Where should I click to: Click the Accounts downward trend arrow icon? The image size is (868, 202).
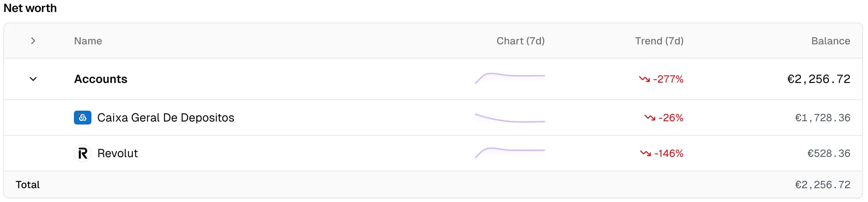click(x=644, y=79)
